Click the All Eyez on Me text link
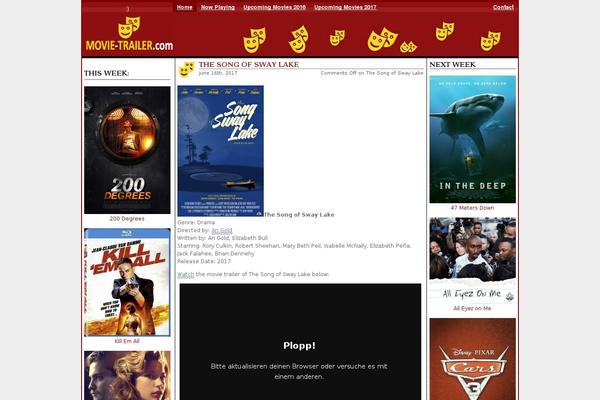 [x=473, y=309]
